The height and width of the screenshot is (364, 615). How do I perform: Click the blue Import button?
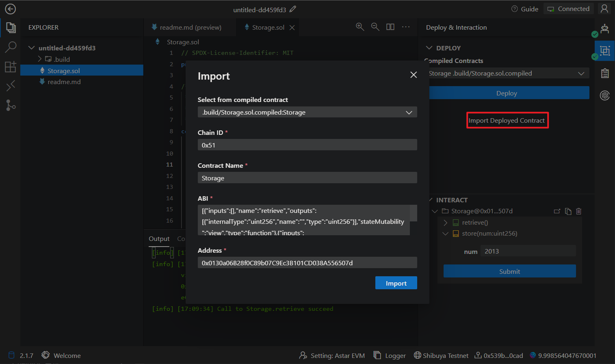click(x=396, y=283)
